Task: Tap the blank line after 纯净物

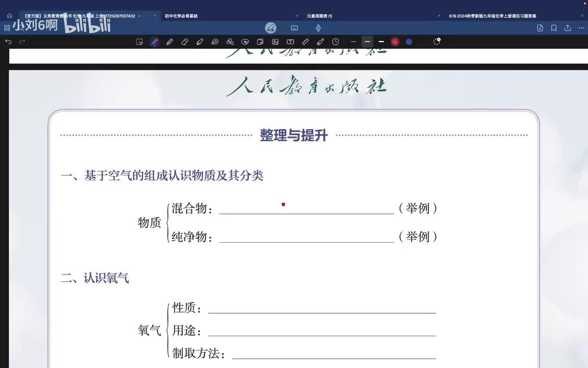Action: 306,237
